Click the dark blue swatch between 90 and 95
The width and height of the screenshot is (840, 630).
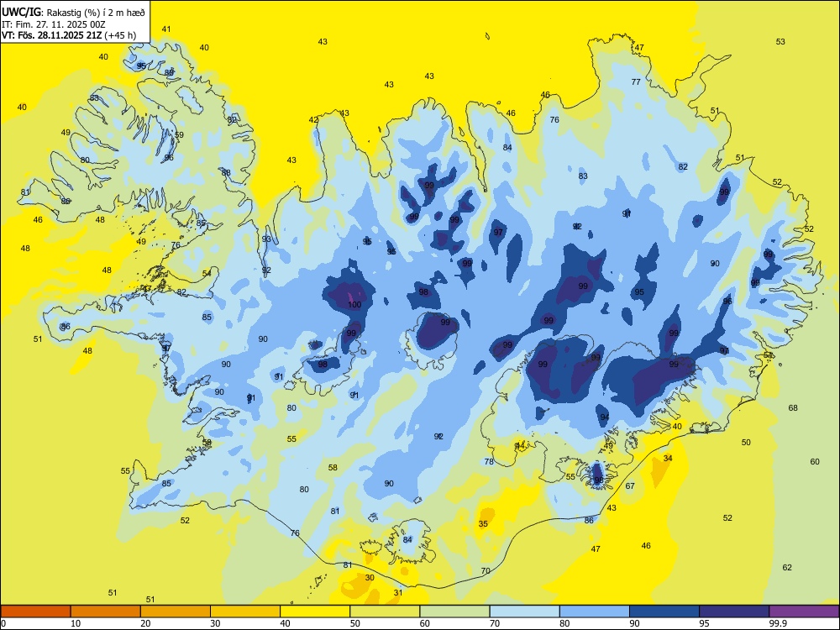click(x=664, y=612)
